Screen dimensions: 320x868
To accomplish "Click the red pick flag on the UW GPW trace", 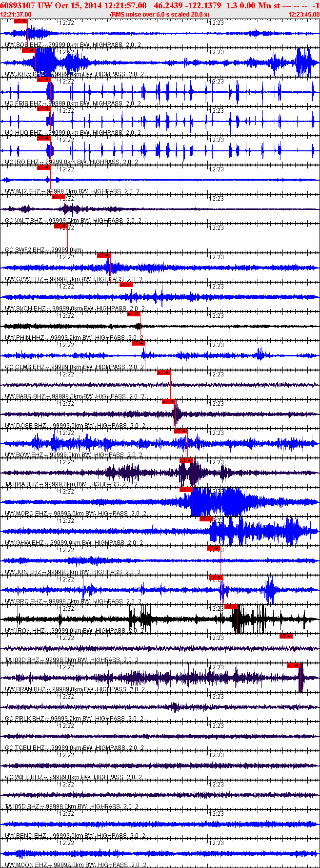I will coord(103,255).
